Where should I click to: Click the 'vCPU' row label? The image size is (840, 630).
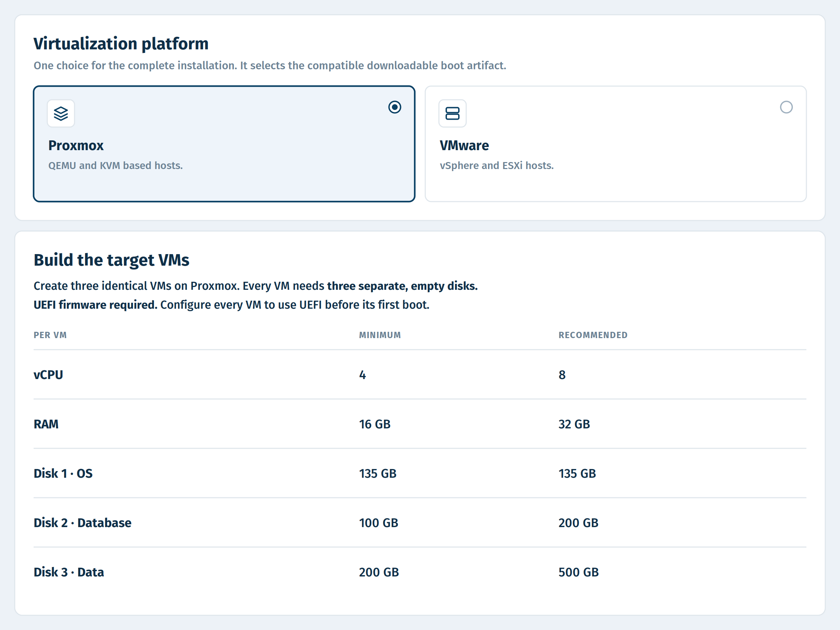click(48, 375)
